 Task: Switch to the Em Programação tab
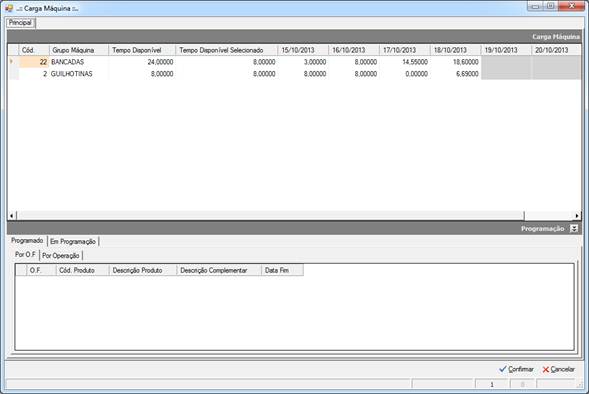(73, 242)
